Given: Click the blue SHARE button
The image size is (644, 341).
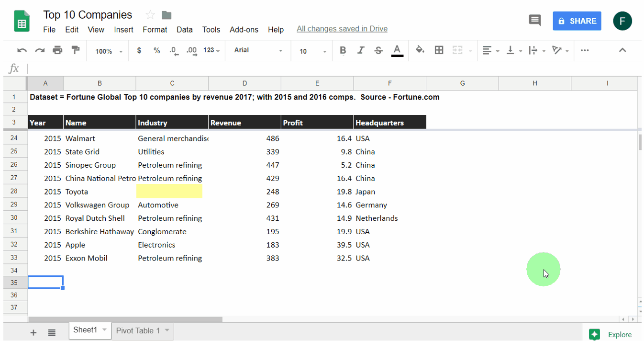Looking at the screenshot, I should click(x=577, y=21).
